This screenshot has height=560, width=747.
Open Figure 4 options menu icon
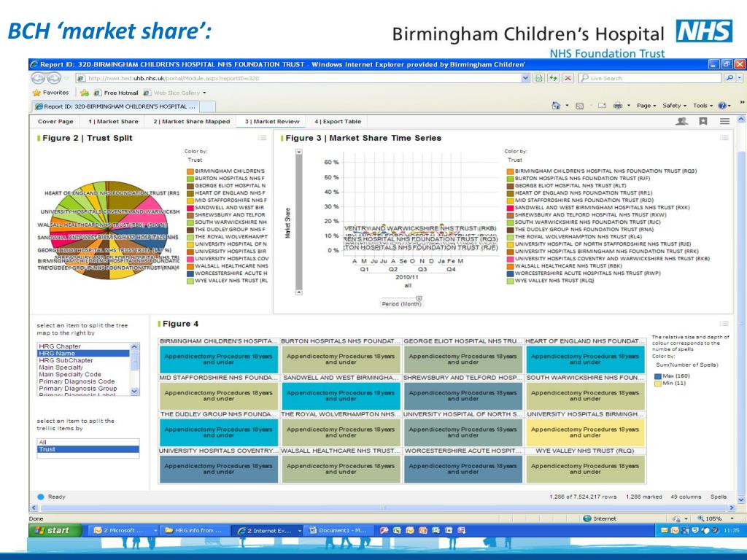(724, 323)
